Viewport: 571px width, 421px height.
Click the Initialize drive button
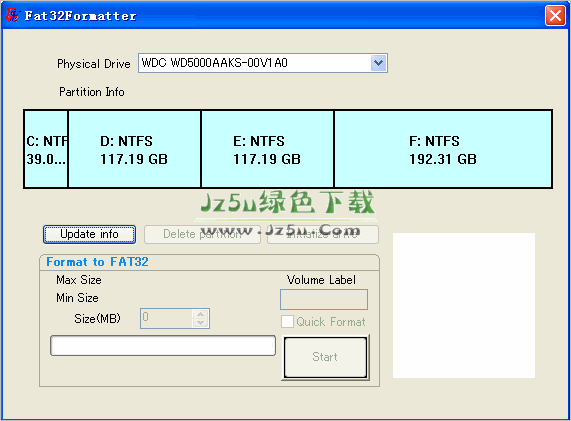(323, 234)
